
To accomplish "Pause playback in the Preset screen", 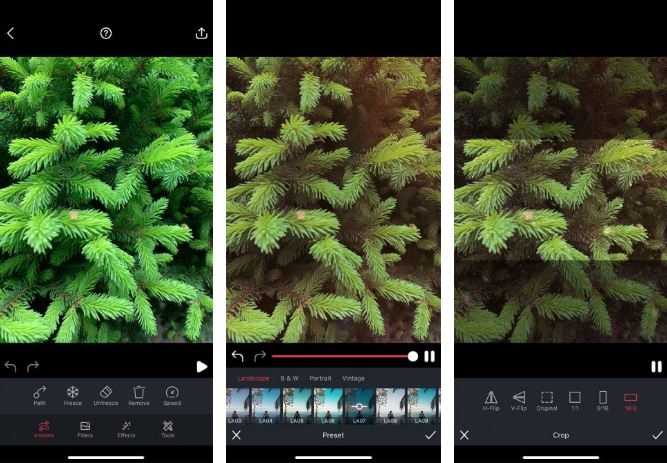I will point(430,356).
